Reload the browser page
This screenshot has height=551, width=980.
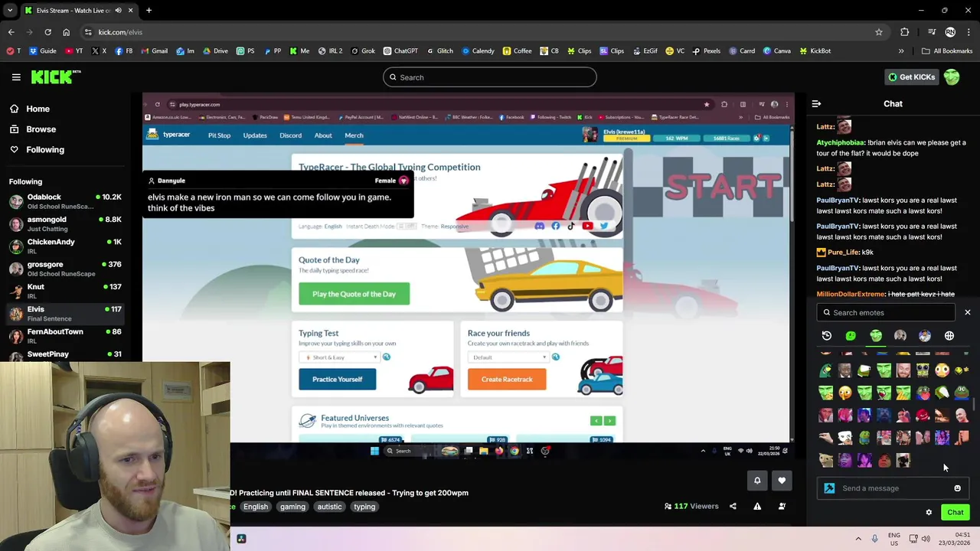tap(47, 32)
